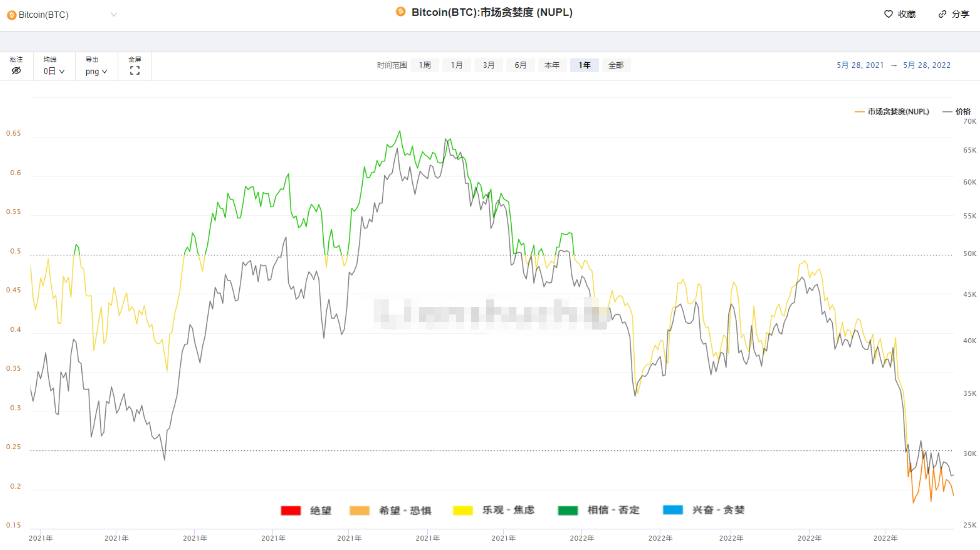980x550 pixels.
Task: Click the yellow 乐观-焦虑 color swatch
Action: point(463,510)
